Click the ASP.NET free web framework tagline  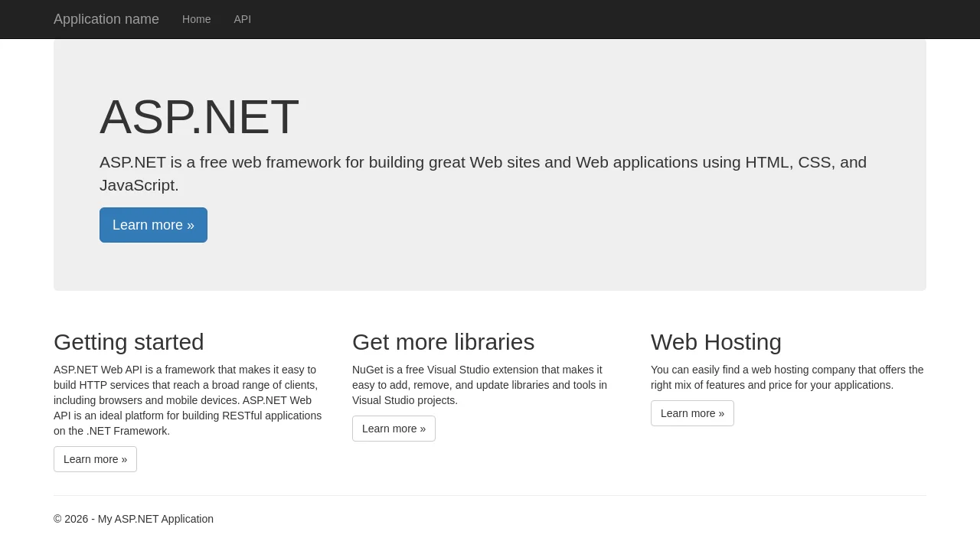tap(482, 163)
